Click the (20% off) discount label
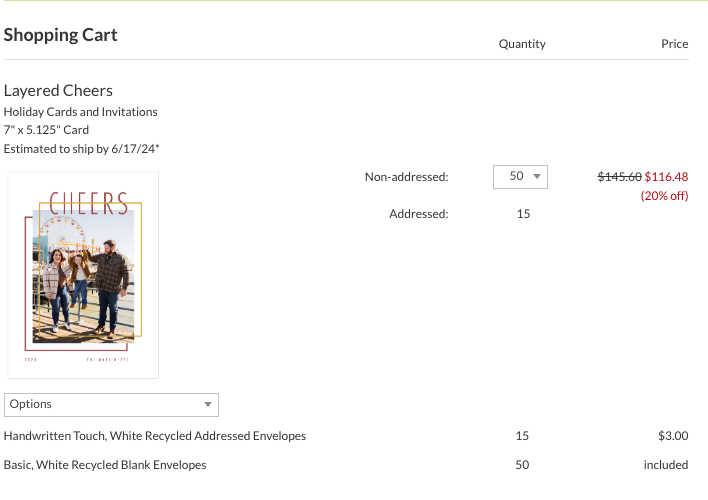Screen dimensions: 708x500 point(664,196)
